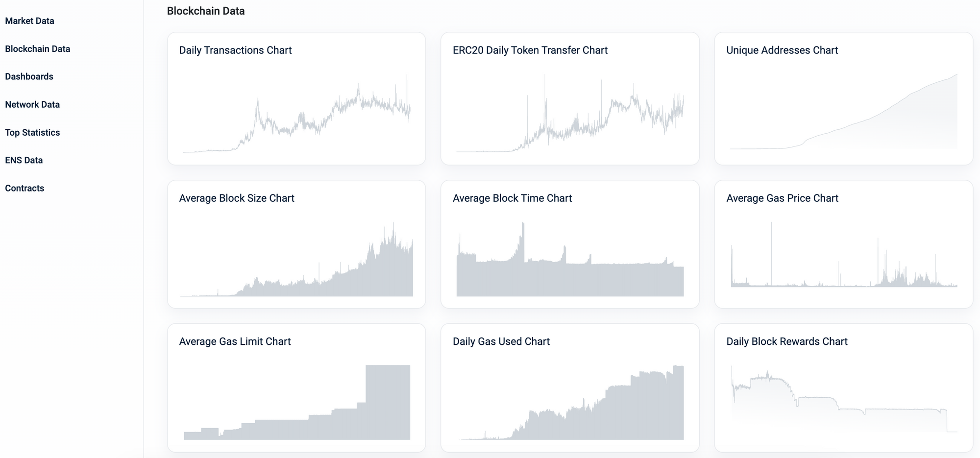Open Contracts sidebar link
980x458 pixels.
pyautogui.click(x=24, y=188)
